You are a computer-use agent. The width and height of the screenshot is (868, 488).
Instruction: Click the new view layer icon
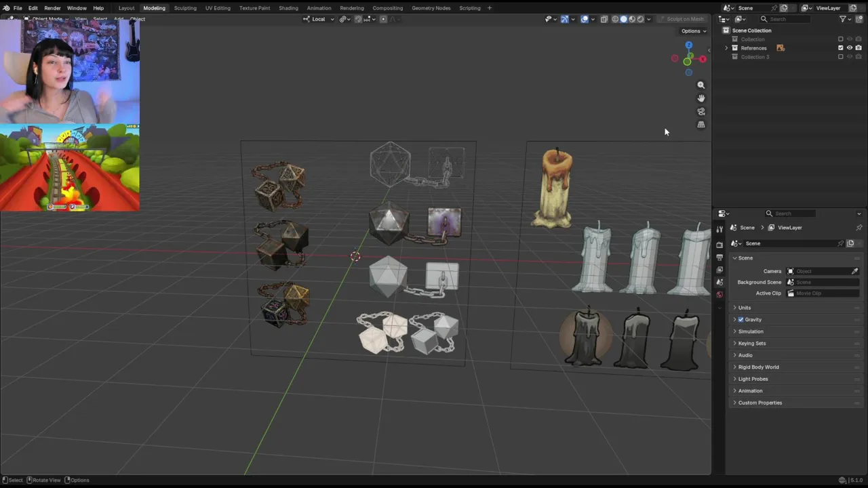[x=852, y=8]
